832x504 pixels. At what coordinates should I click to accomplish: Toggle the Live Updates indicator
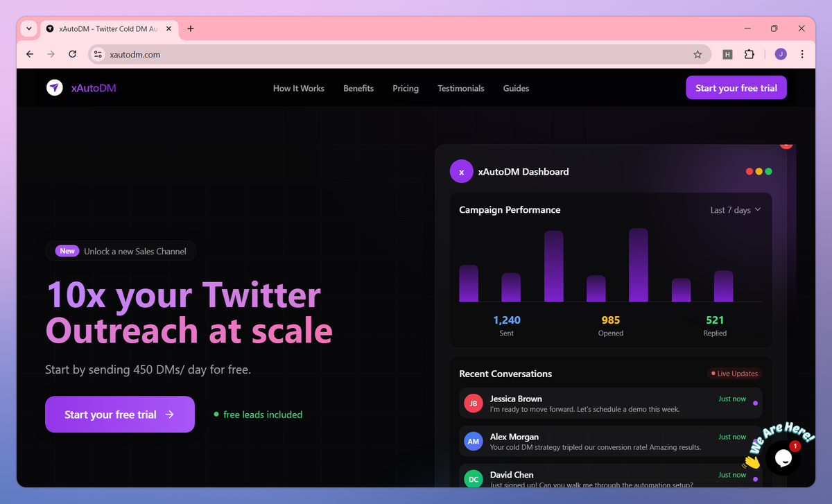coord(734,373)
